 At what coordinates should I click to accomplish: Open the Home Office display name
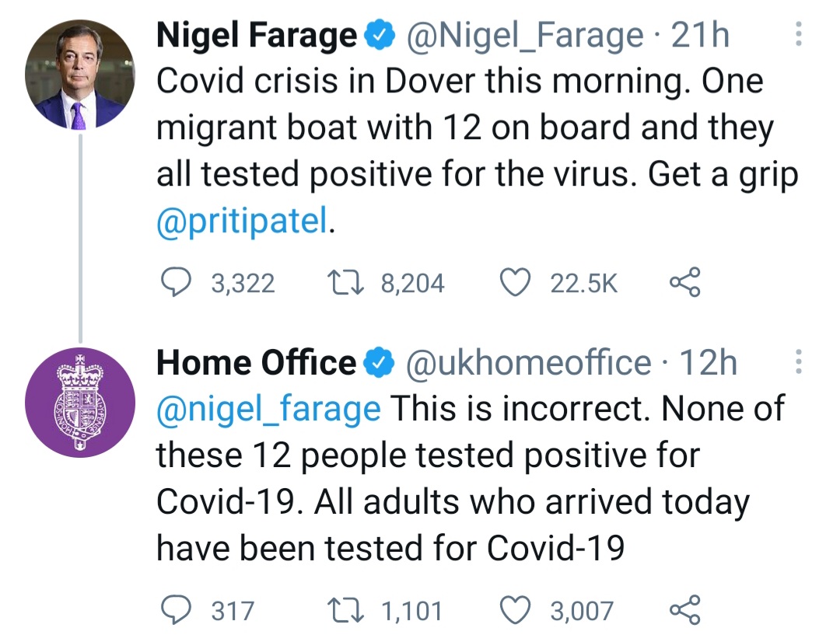click(256, 363)
